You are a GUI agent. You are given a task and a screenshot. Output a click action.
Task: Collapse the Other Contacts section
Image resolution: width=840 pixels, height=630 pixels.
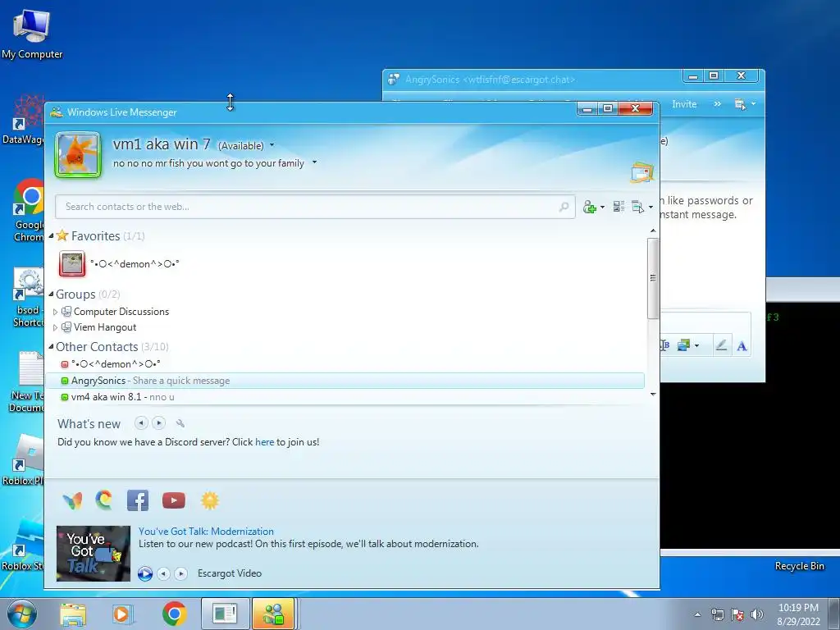(52, 347)
